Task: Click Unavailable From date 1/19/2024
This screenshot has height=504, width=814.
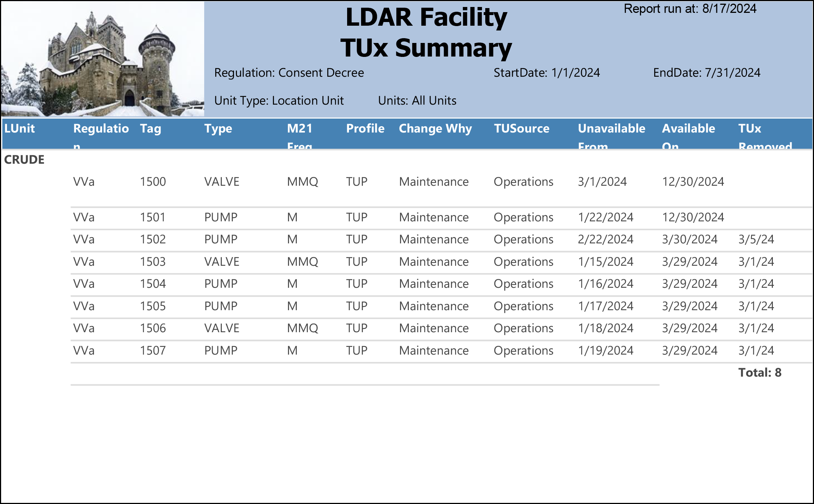Action: (606, 351)
